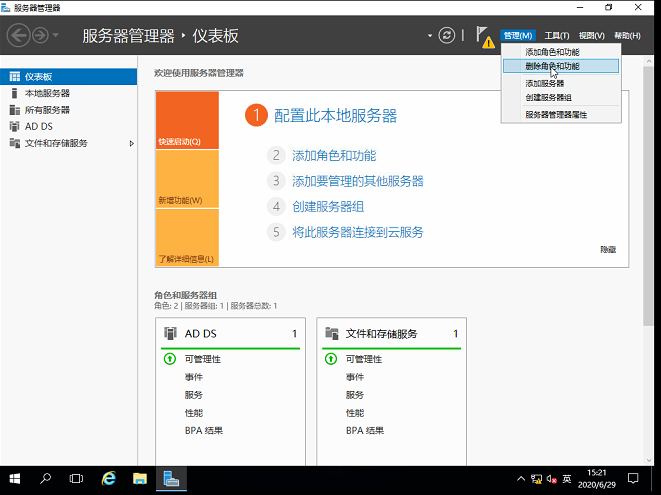Open the 视图(V) menu
Screen dimensions: 661x495
[x=591, y=36]
